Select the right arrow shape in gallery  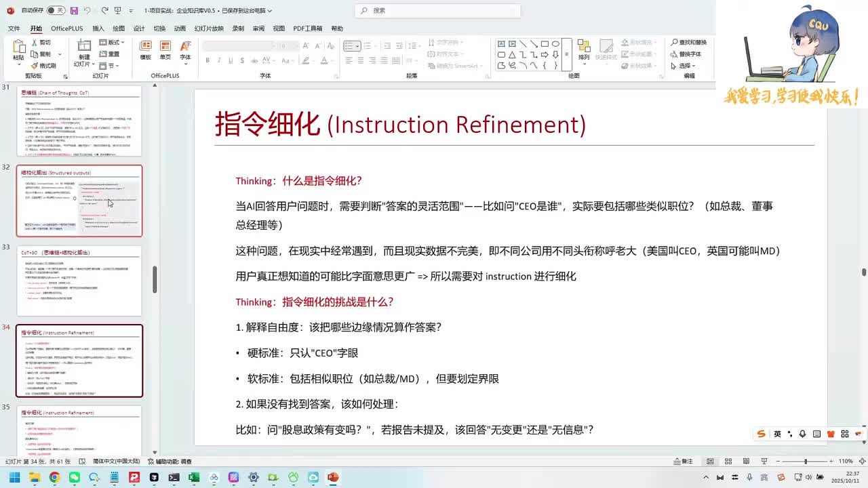pos(545,55)
